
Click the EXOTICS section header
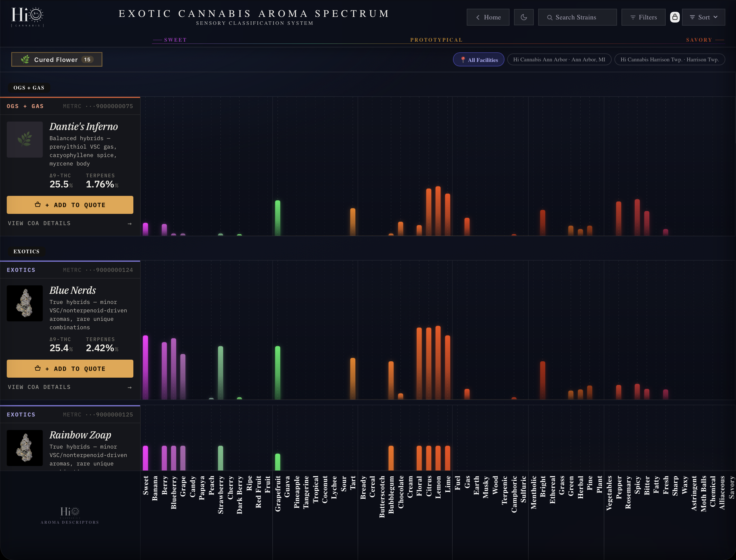tap(26, 251)
